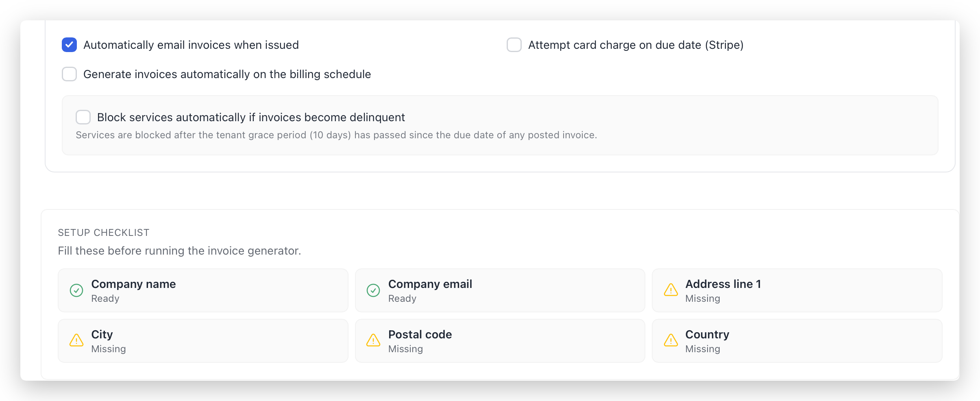The image size is (980, 401).
Task: Click the warning triangle beside Country
Action: coord(671,340)
